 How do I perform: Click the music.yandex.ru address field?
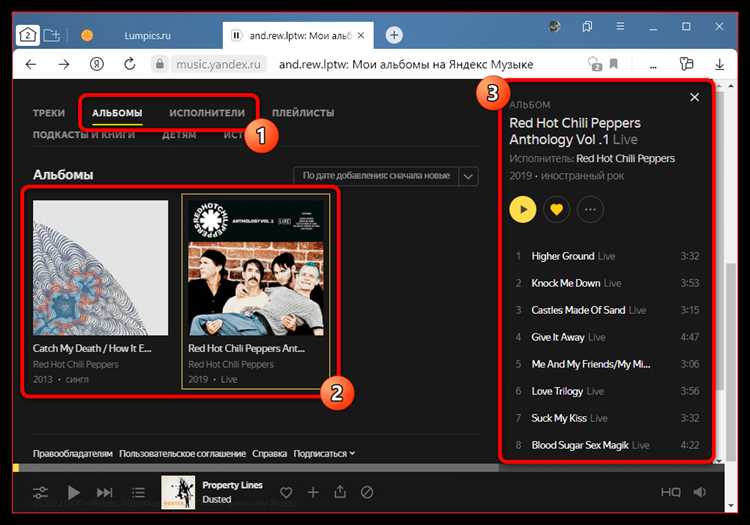[218, 64]
